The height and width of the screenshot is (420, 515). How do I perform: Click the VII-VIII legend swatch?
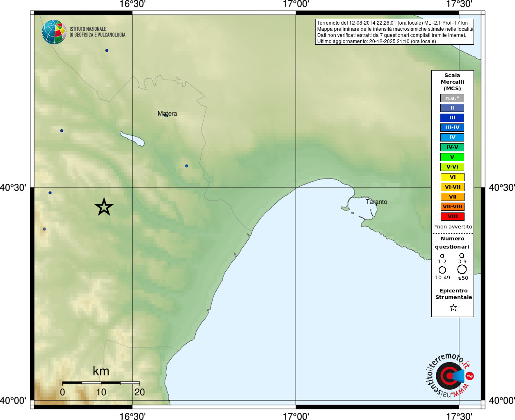[x=452, y=207]
